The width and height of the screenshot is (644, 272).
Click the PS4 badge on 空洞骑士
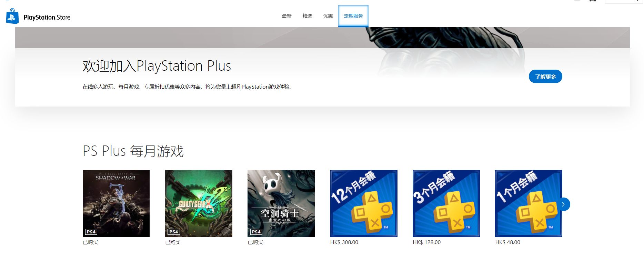point(256,232)
